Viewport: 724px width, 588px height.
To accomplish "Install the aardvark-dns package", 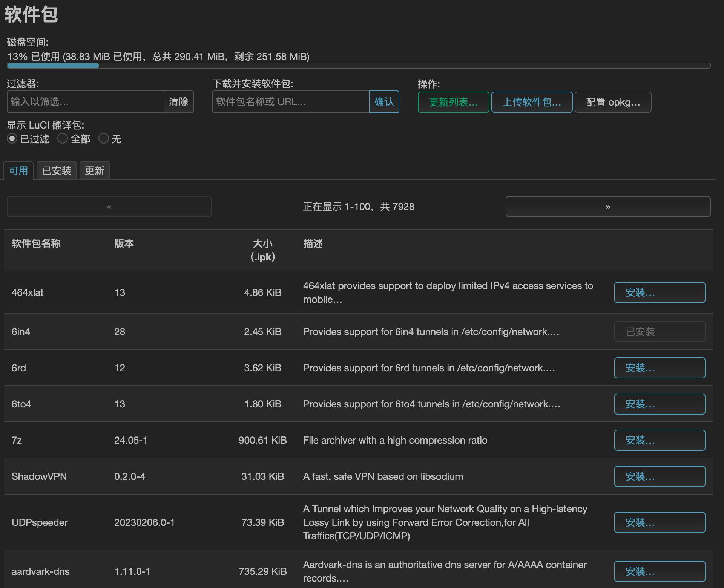I will [x=660, y=571].
